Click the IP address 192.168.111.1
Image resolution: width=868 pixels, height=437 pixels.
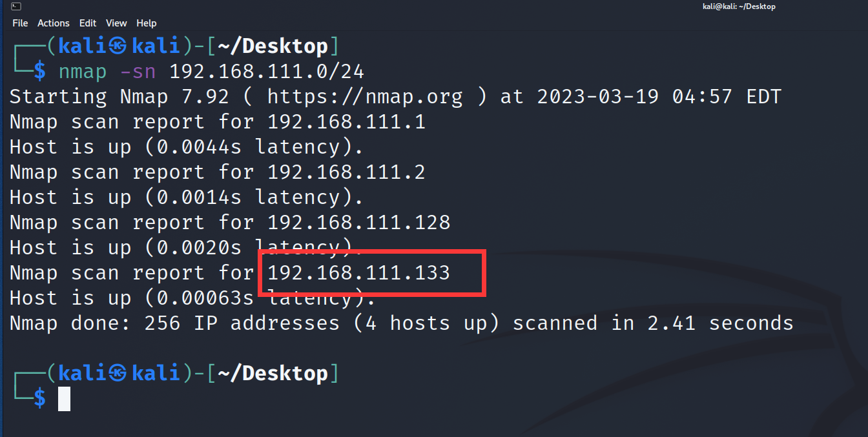click(346, 122)
